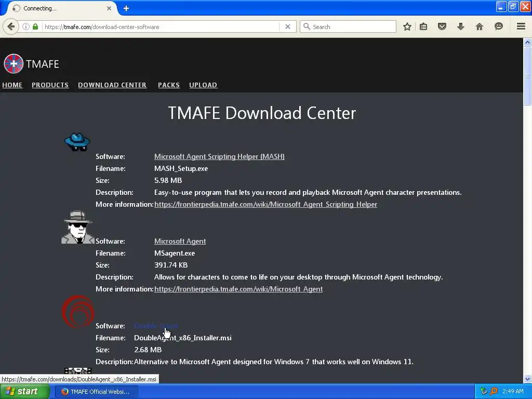Click the Double Agent software link

(x=156, y=326)
